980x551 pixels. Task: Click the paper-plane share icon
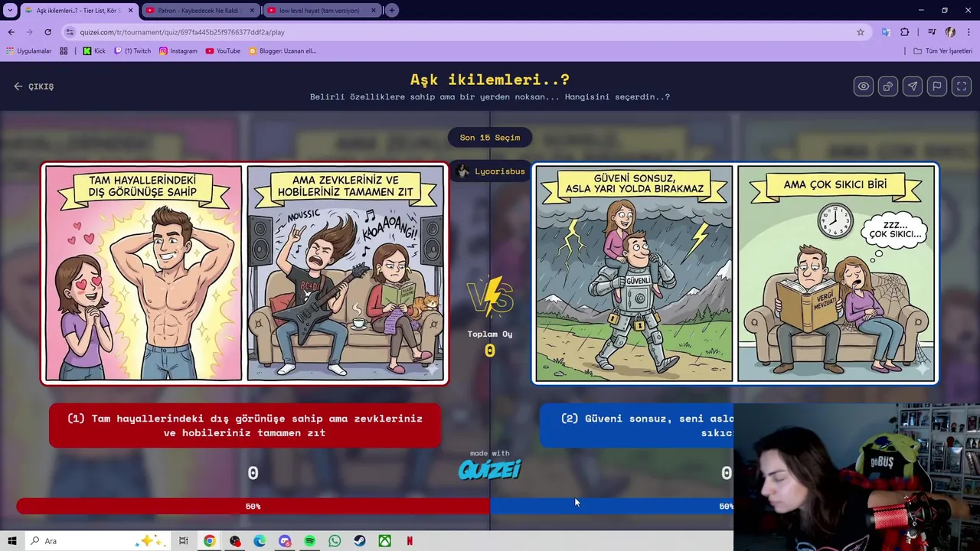click(913, 86)
